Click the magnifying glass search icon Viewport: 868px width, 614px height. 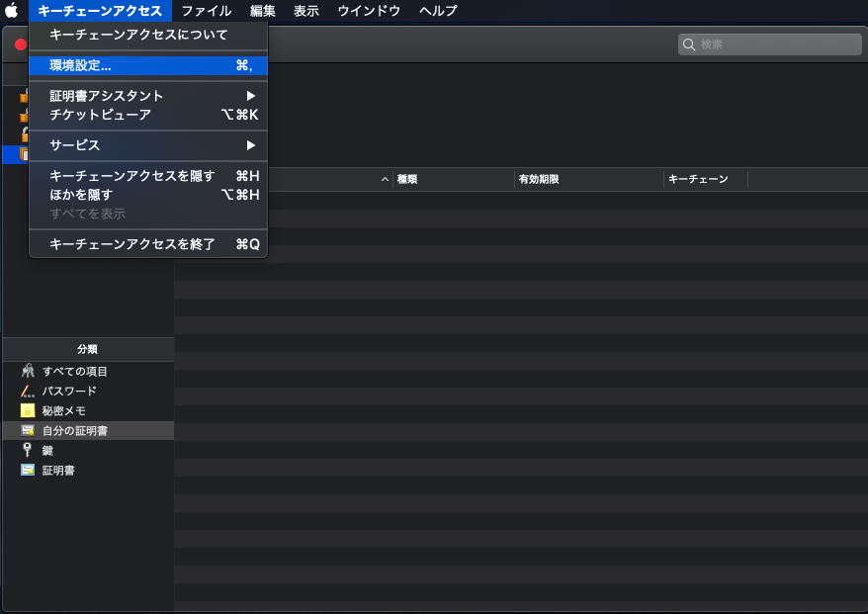click(689, 44)
